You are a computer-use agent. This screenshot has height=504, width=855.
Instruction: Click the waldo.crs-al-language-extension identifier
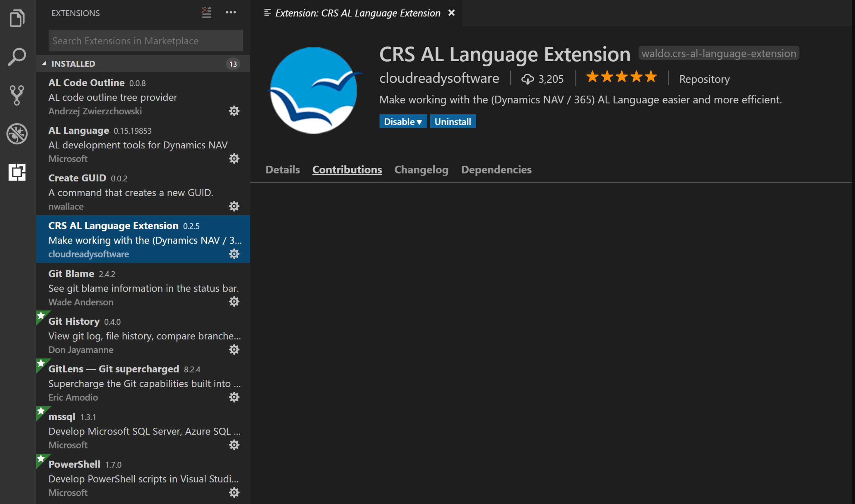pyautogui.click(x=719, y=53)
